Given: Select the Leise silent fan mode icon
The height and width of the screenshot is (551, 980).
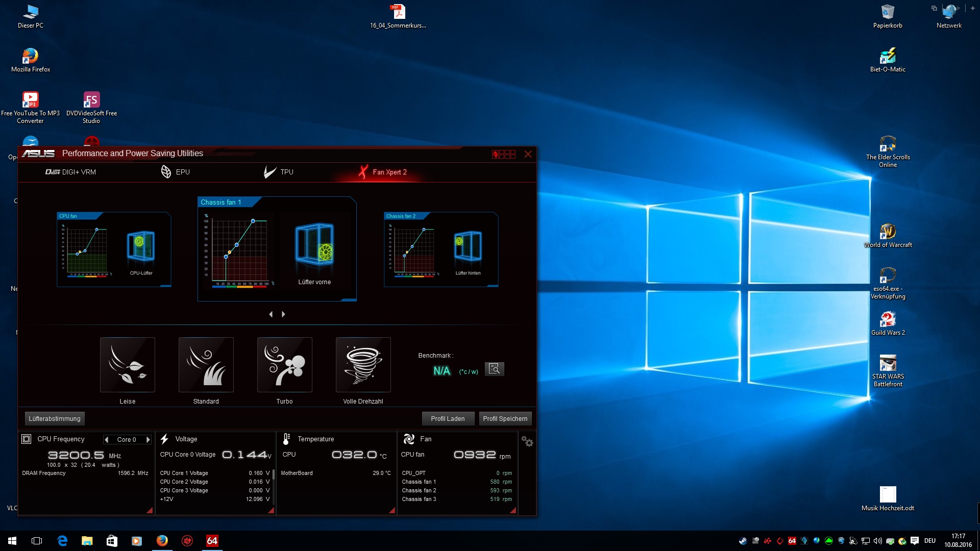Looking at the screenshot, I should [128, 365].
